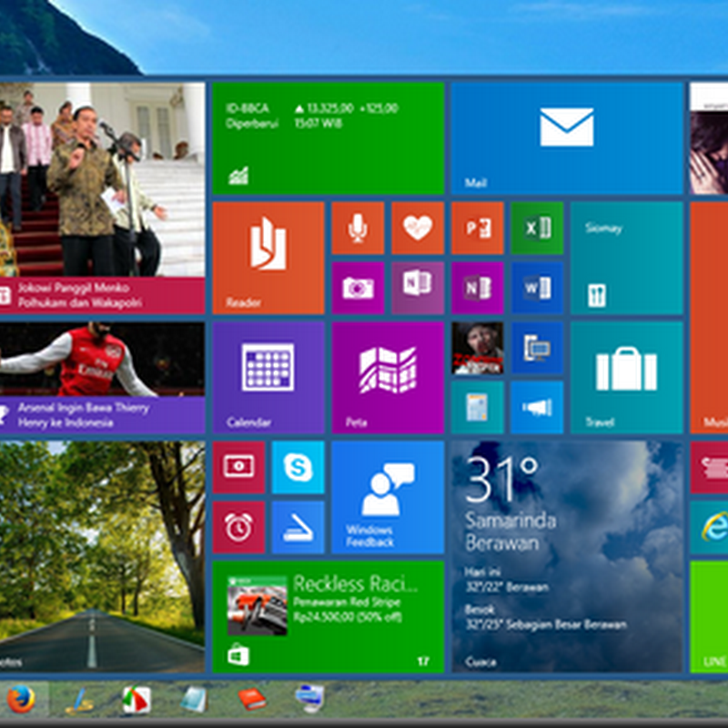The image size is (728, 728).
Task: Open the Mail tile
Action: pyautogui.click(x=566, y=138)
